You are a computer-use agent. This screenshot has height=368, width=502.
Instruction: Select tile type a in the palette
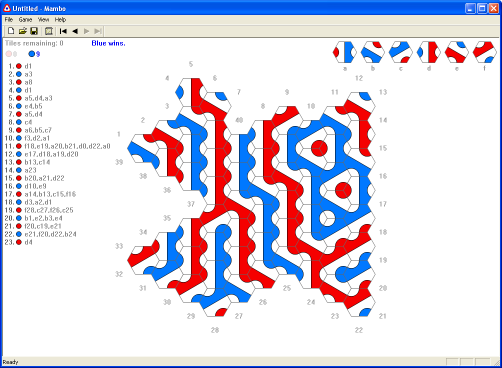click(345, 52)
